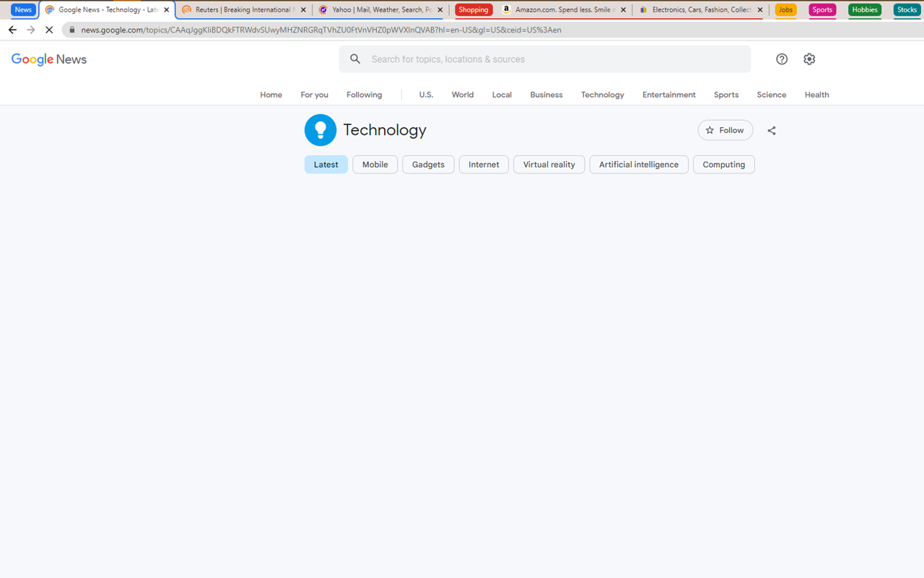Click the search magnifier icon

click(354, 59)
